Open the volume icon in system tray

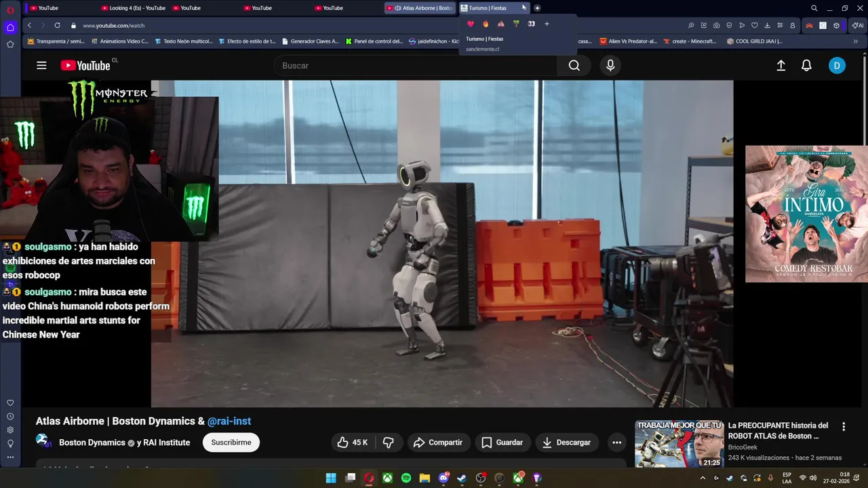(813, 478)
